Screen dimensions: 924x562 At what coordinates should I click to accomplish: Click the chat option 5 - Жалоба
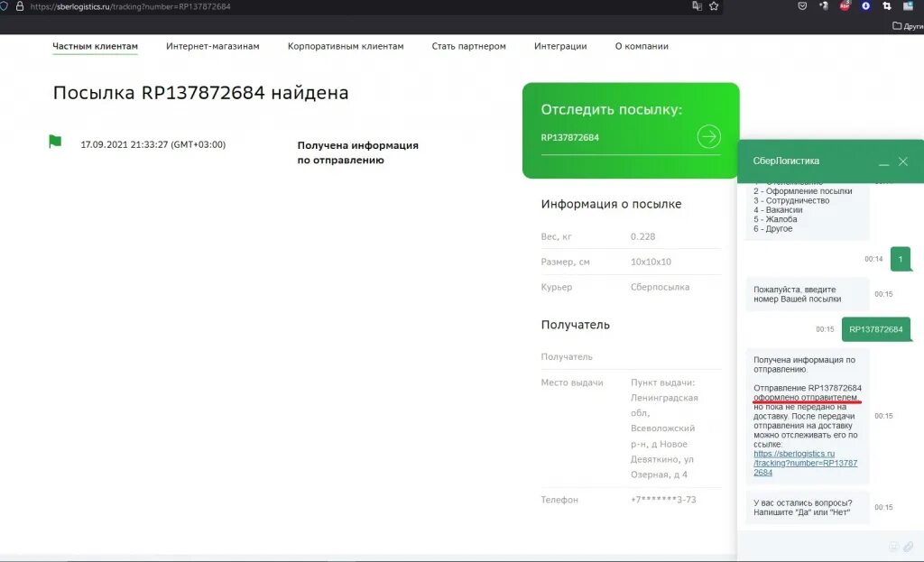pyautogui.click(x=775, y=219)
